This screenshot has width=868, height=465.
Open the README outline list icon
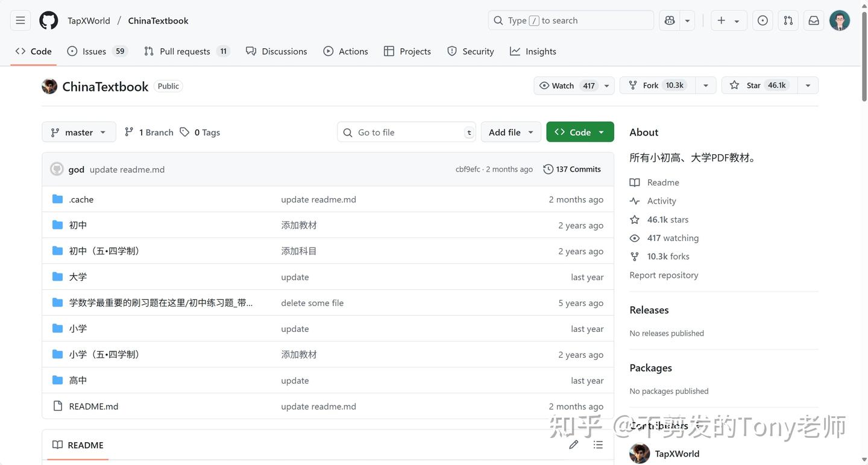point(597,445)
